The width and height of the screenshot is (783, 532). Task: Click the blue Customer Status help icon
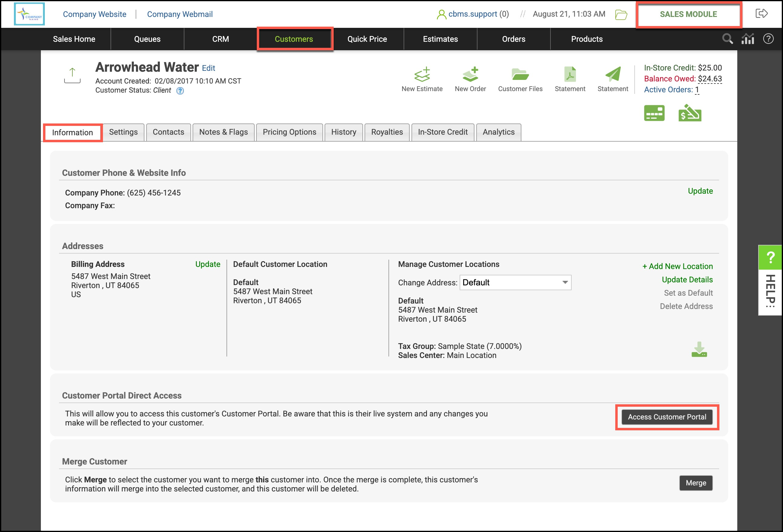[180, 90]
